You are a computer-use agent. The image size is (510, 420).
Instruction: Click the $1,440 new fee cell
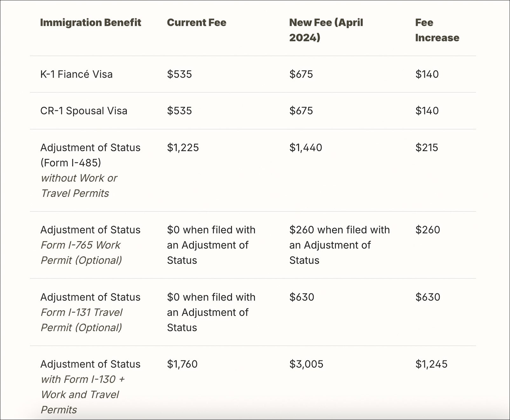point(306,148)
